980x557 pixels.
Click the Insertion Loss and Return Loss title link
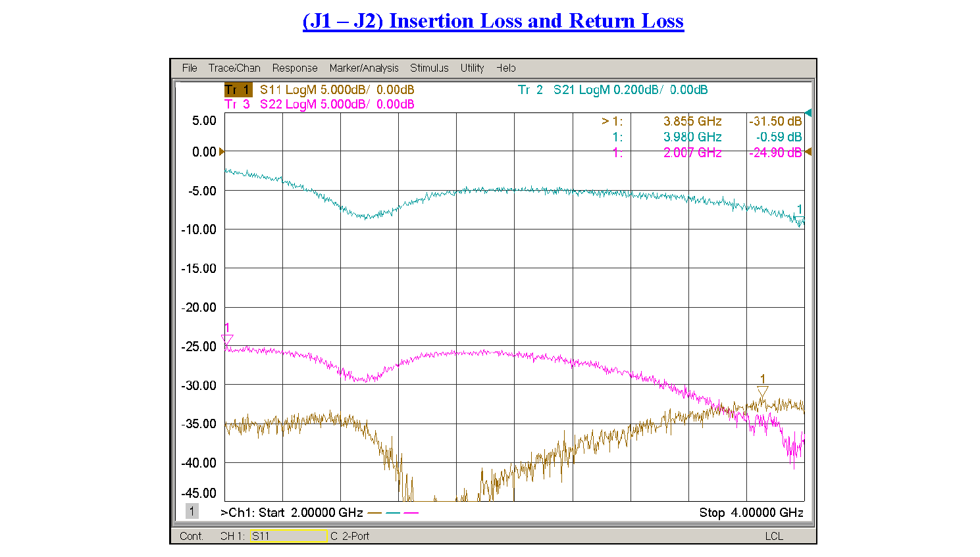click(493, 21)
